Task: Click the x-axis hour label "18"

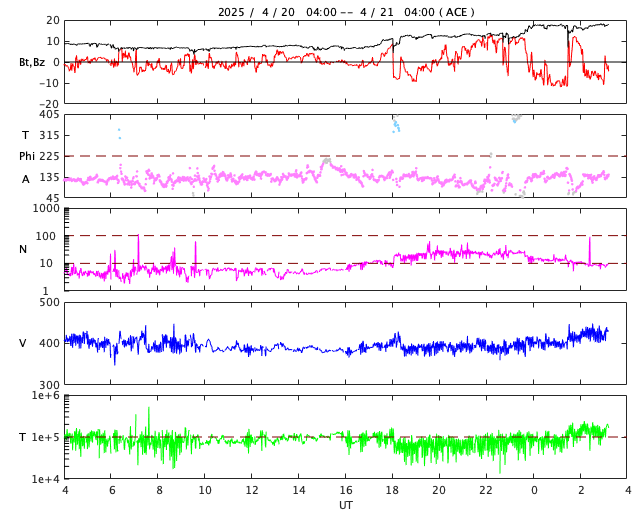Action: [392, 490]
